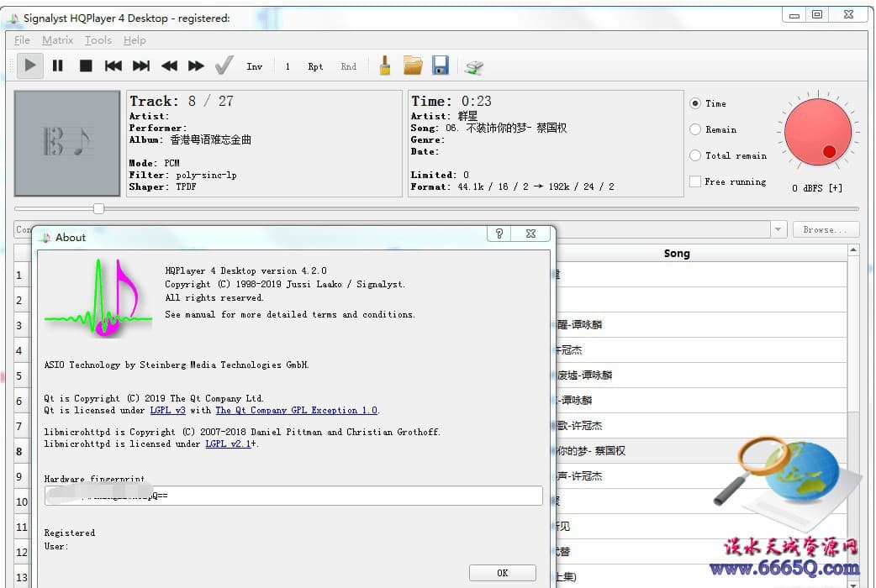Select playlist row number 3

(x=19, y=326)
